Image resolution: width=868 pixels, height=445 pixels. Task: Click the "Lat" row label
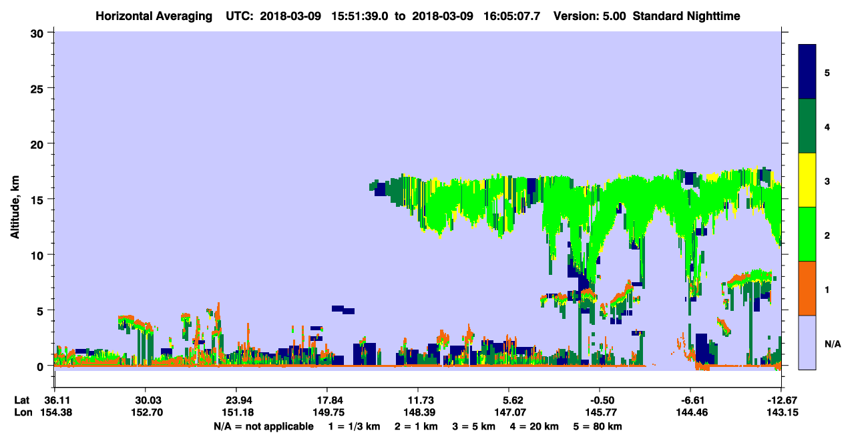click(22, 400)
